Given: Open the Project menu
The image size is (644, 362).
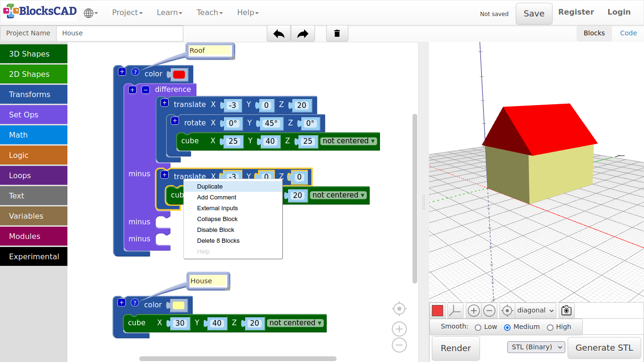Looking at the screenshot, I should tap(127, 13).
